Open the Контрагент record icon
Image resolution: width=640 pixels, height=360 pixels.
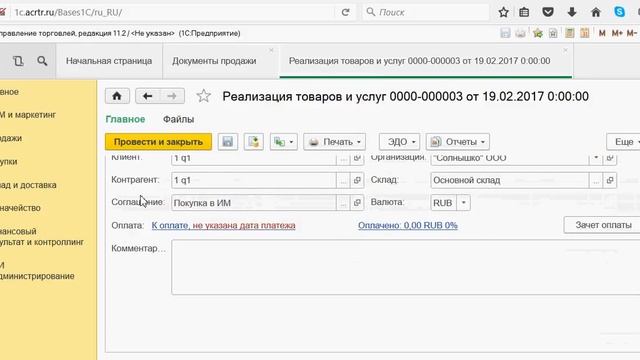point(357,180)
